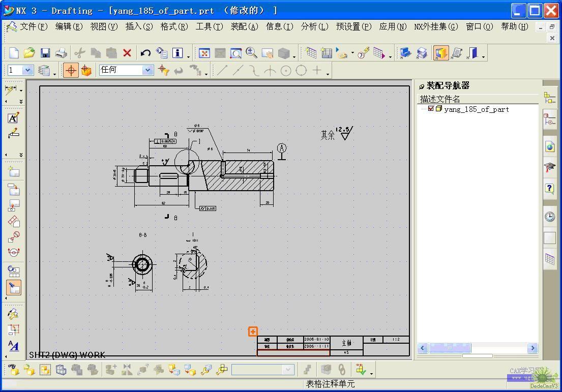The height and width of the screenshot is (392, 562).
Task: Open the history clock tab in sidebar
Action: pyautogui.click(x=550, y=217)
